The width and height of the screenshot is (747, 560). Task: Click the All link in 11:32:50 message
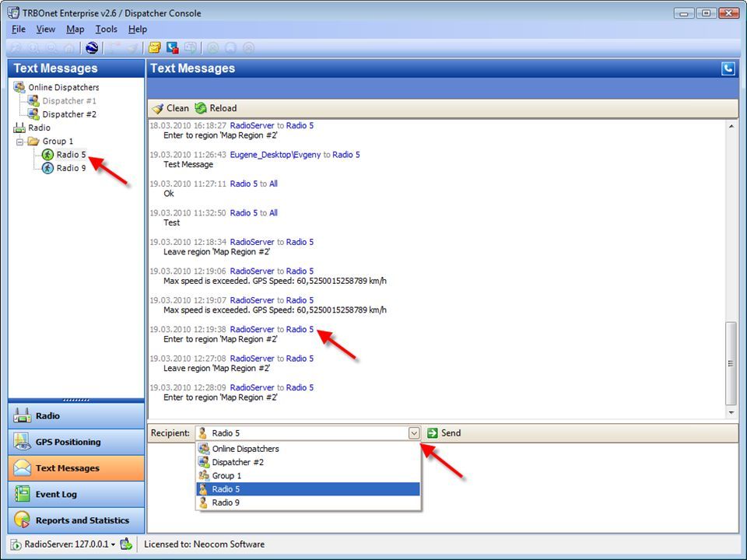coord(273,213)
